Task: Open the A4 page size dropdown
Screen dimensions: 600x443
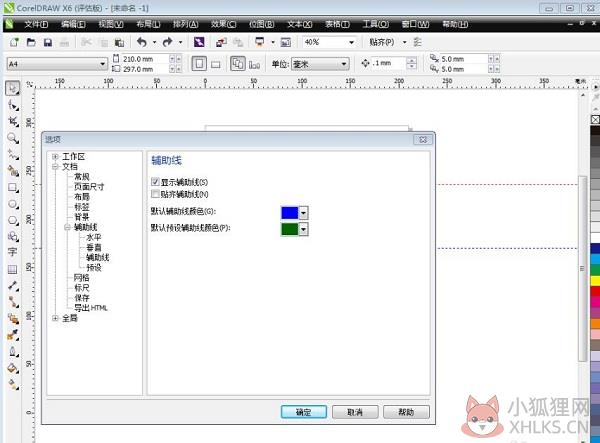Action: click(x=103, y=64)
